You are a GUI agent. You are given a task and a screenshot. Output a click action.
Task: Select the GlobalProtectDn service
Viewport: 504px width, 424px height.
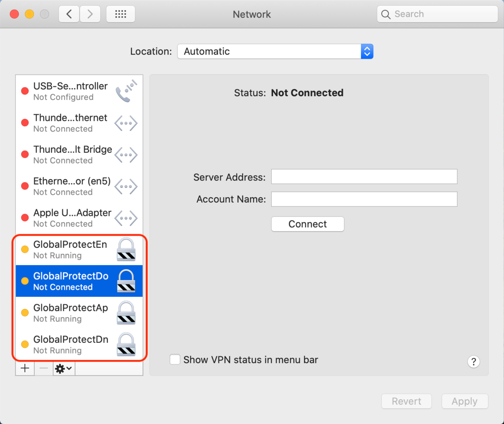pyautogui.click(x=79, y=344)
